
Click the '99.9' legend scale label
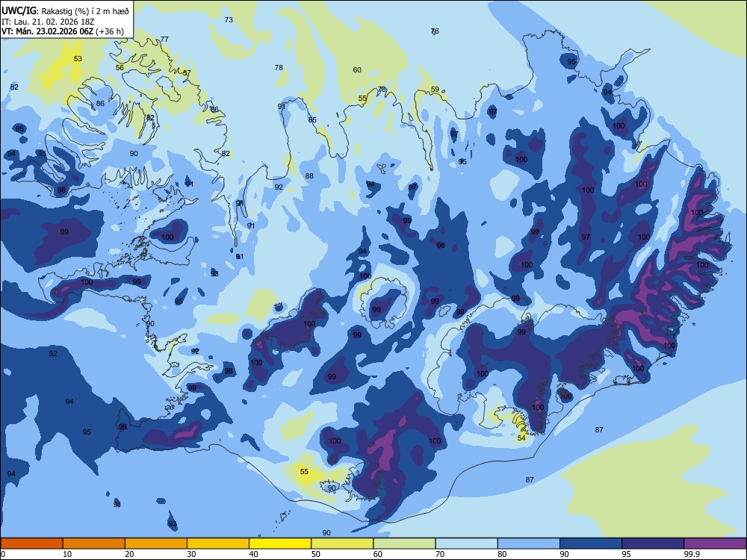(692, 554)
